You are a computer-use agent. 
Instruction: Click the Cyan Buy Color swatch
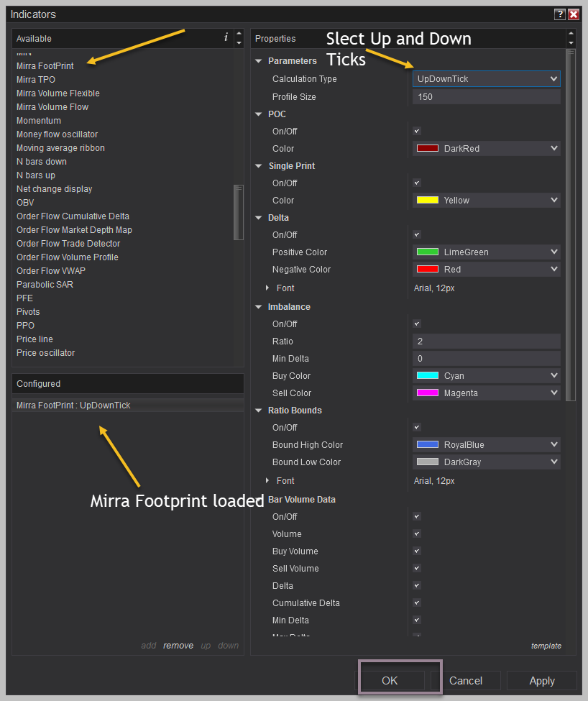(428, 375)
